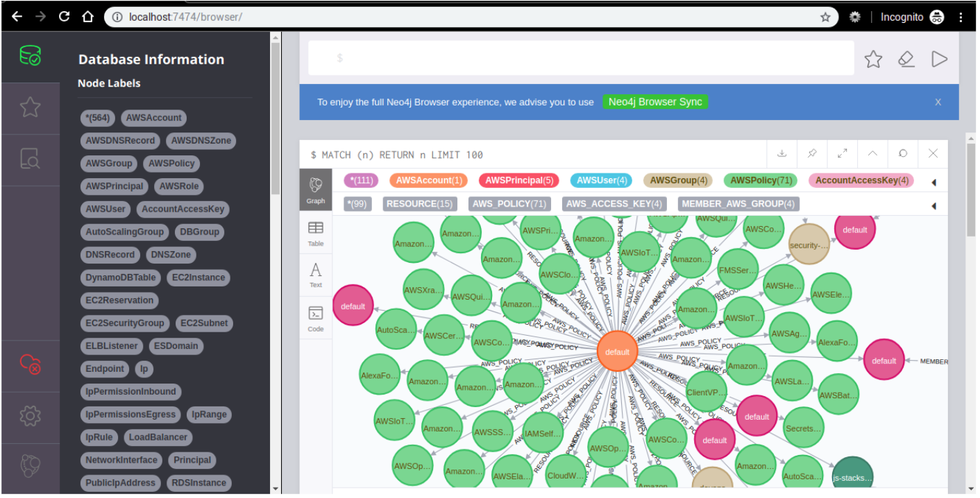Image resolution: width=980 pixels, height=498 pixels.
Task: Collapse the result frame chevron
Action: 872,154
